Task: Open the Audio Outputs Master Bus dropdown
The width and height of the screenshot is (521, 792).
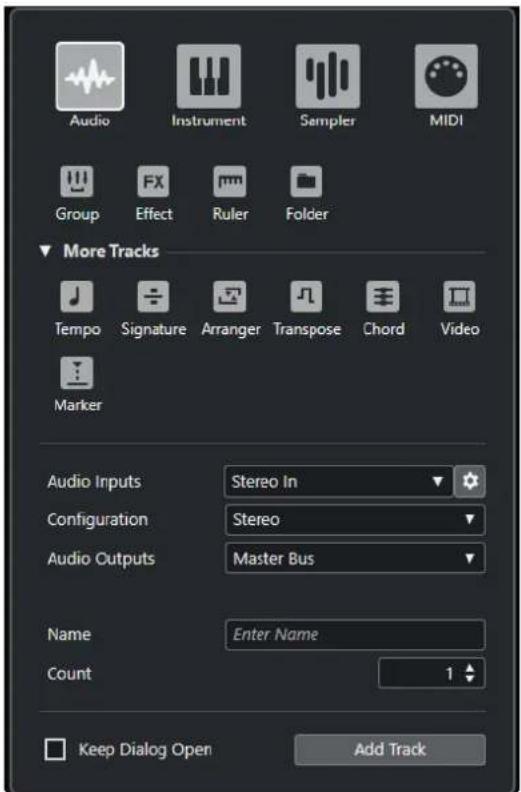Action: click(x=355, y=558)
